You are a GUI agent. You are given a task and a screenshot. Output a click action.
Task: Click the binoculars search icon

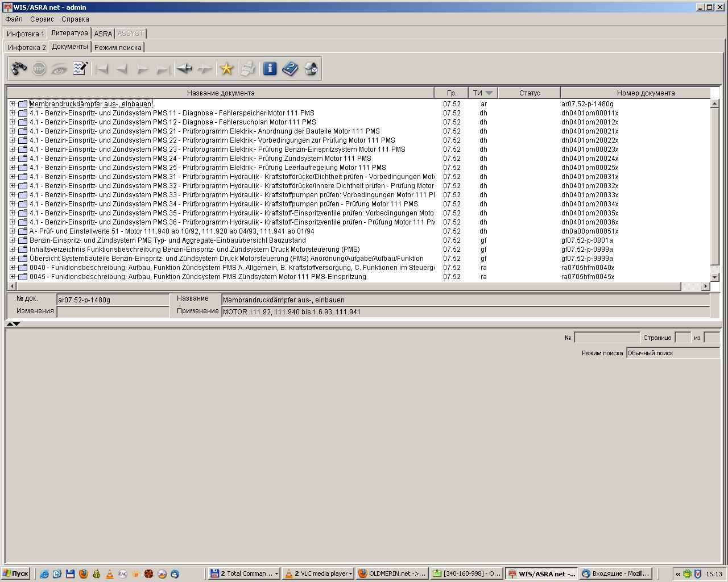(x=19, y=69)
